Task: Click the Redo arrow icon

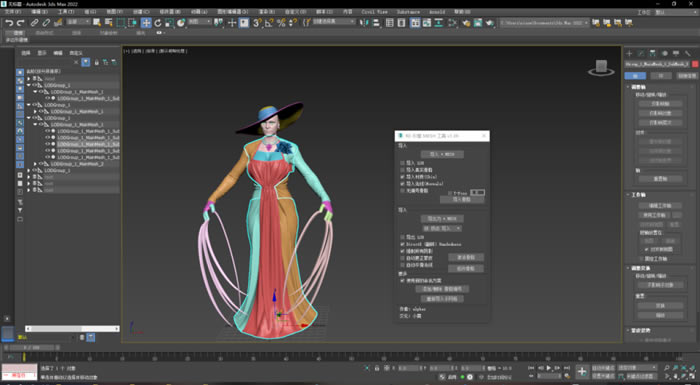Action: click(21, 23)
